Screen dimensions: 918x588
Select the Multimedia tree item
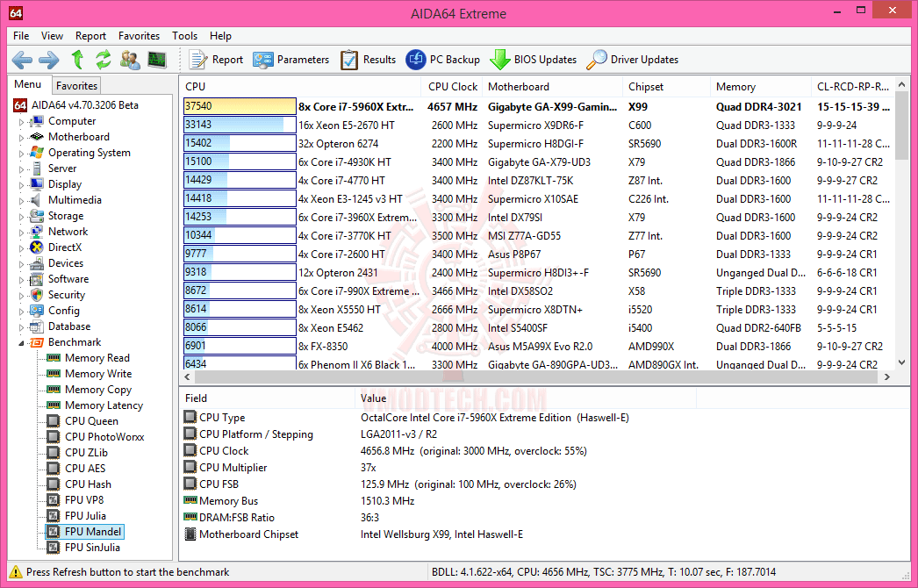tap(75, 200)
